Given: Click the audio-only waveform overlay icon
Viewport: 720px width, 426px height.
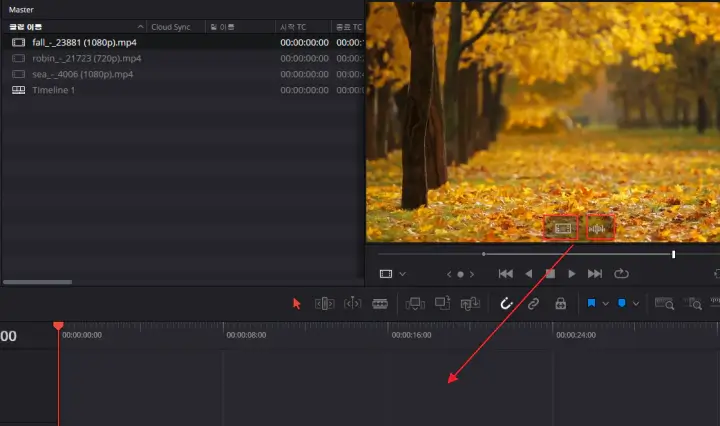Looking at the screenshot, I should [x=600, y=228].
